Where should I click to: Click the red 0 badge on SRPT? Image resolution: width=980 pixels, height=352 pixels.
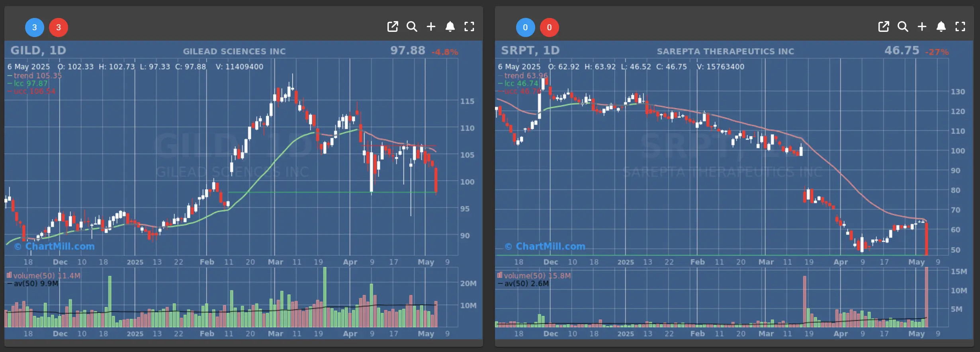coord(550,27)
